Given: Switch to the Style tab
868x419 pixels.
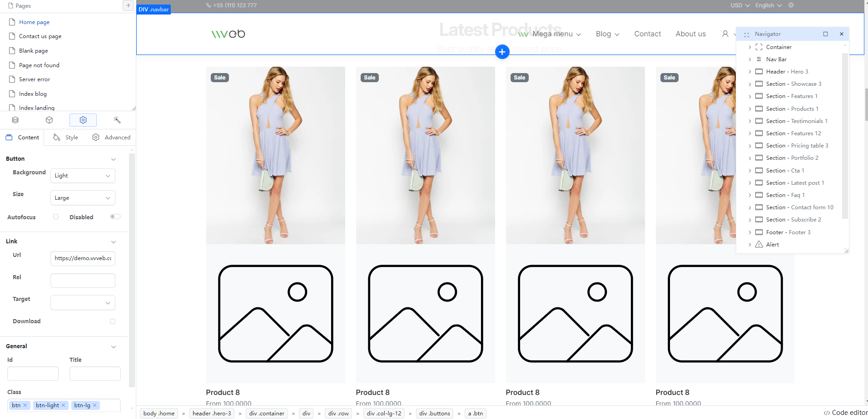Looking at the screenshot, I should [66, 138].
